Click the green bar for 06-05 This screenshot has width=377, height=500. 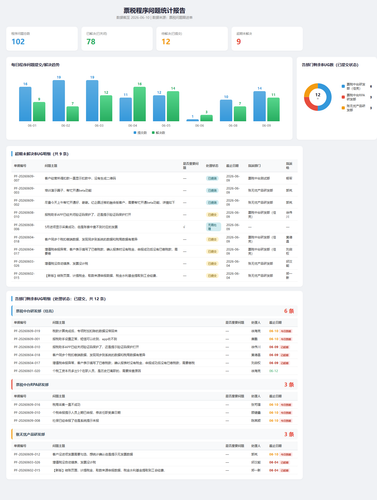173,106
